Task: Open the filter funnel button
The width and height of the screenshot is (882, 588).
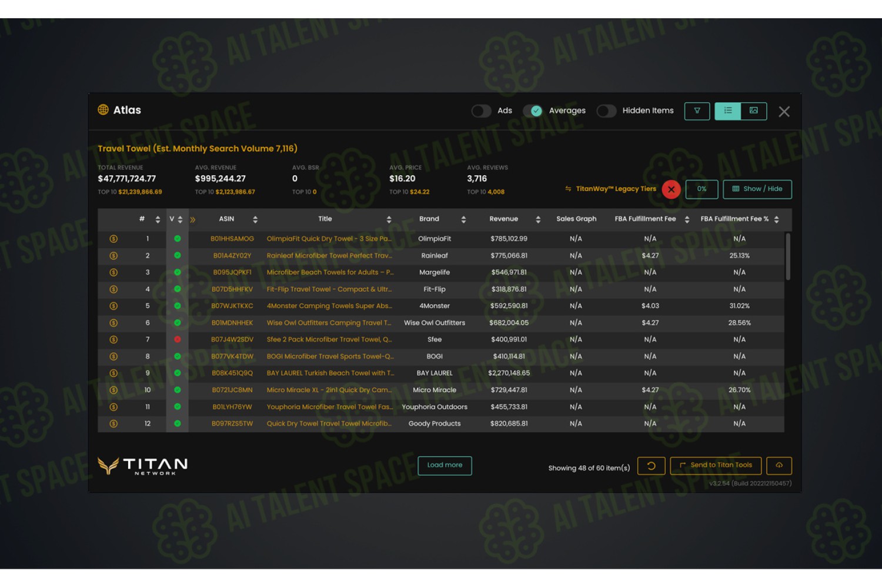Action: 697,111
